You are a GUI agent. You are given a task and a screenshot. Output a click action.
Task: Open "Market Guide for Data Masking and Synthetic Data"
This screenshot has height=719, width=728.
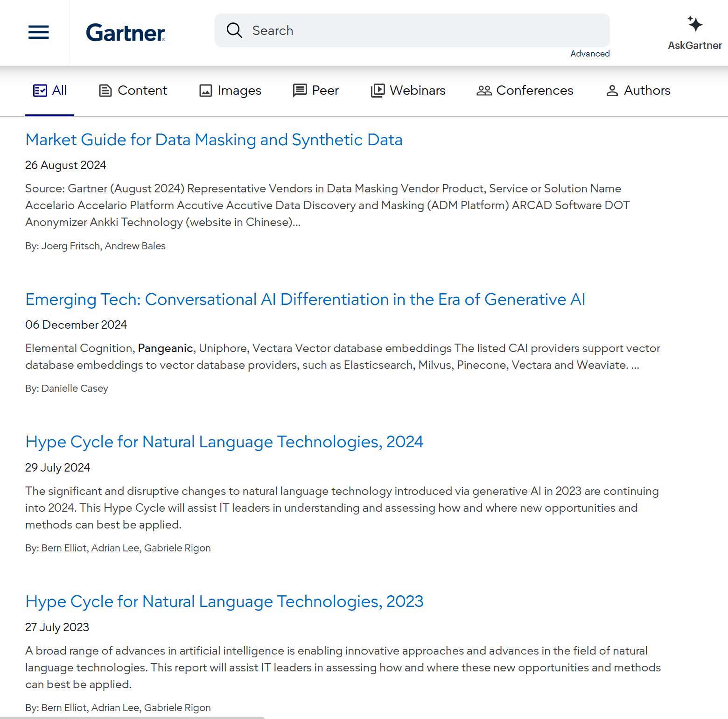(x=214, y=140)
